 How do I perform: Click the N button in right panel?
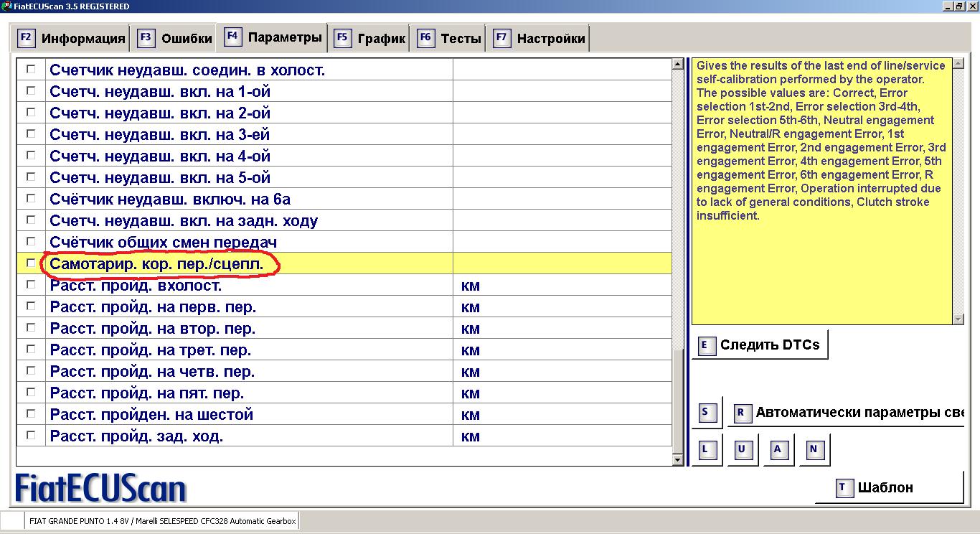click(813, 449)
